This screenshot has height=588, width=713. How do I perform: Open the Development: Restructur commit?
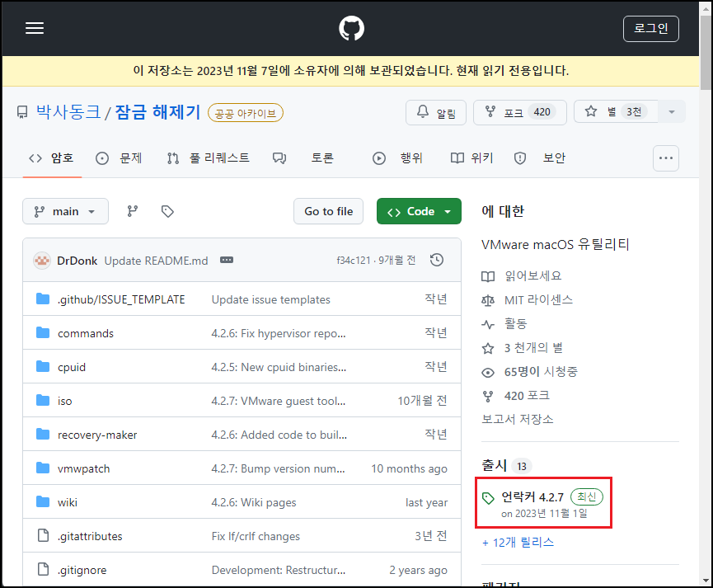click(x=279, y=570)
